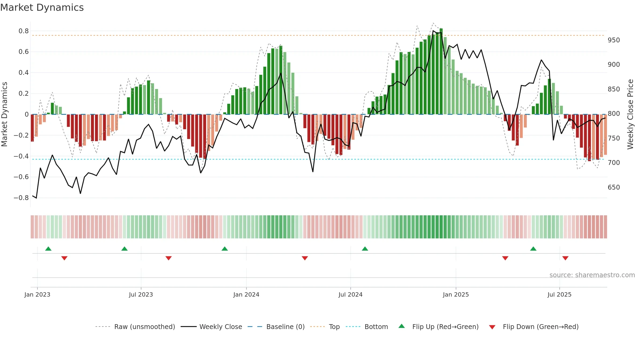Click the tallest green bar near December 2024
Viewport: 644px width, 362px height.
click(x=441, y=71)
